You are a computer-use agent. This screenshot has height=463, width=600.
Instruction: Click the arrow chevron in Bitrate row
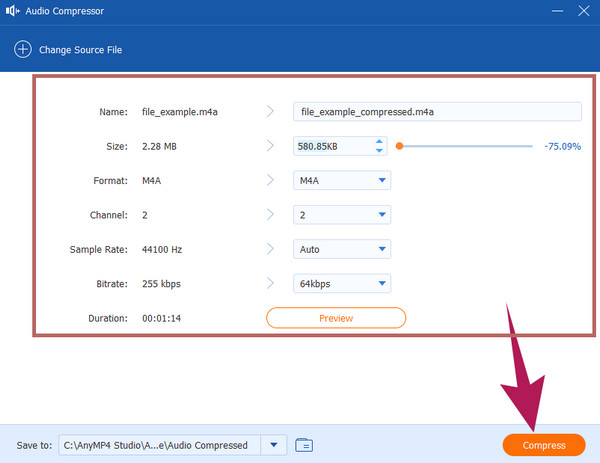click(270, 283)
